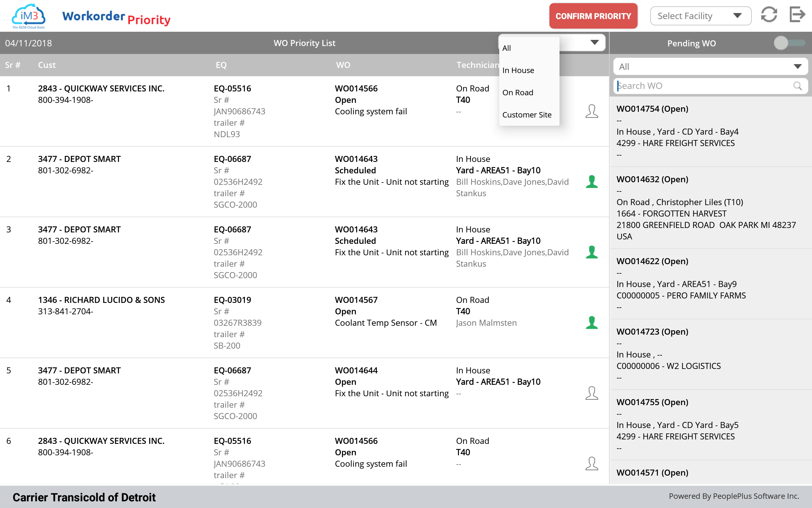Click the 'Sr #' column header
Screen dimensions: 812x508
point(13,65)
